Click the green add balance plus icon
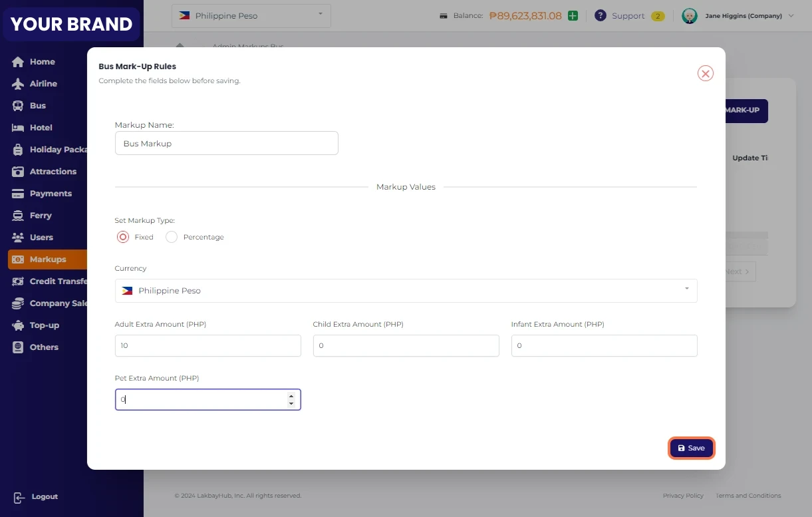 click(x=573, y=16)
